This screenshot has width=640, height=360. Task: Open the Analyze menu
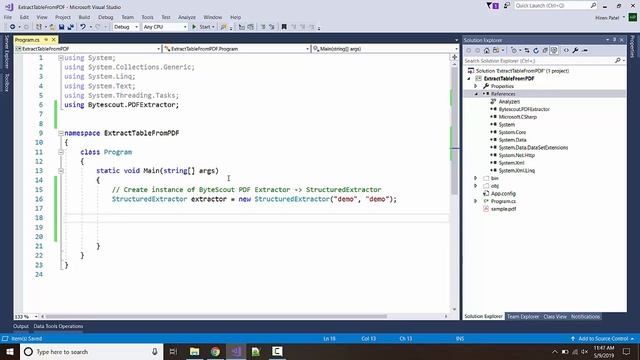187,17
